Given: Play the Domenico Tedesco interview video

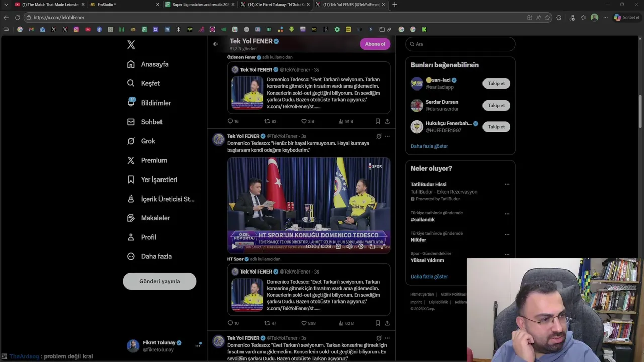Looking at the screenshot, I should coord(234,247).
